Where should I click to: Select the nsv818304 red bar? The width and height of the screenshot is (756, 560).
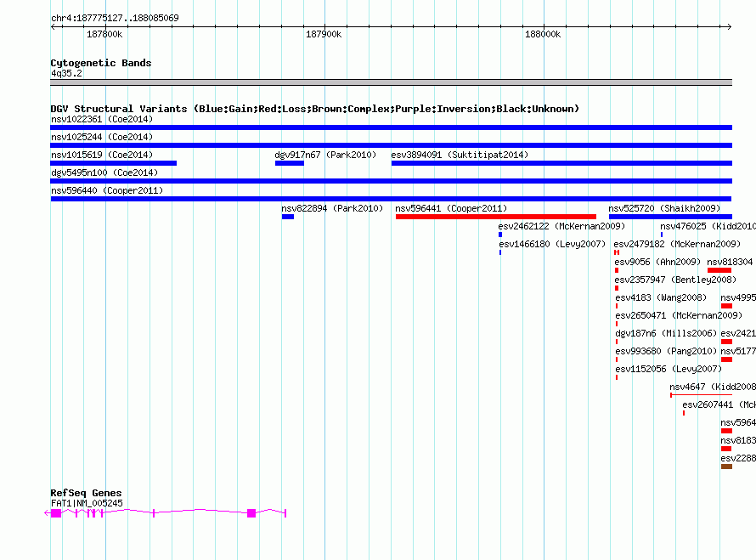[719, 270]
